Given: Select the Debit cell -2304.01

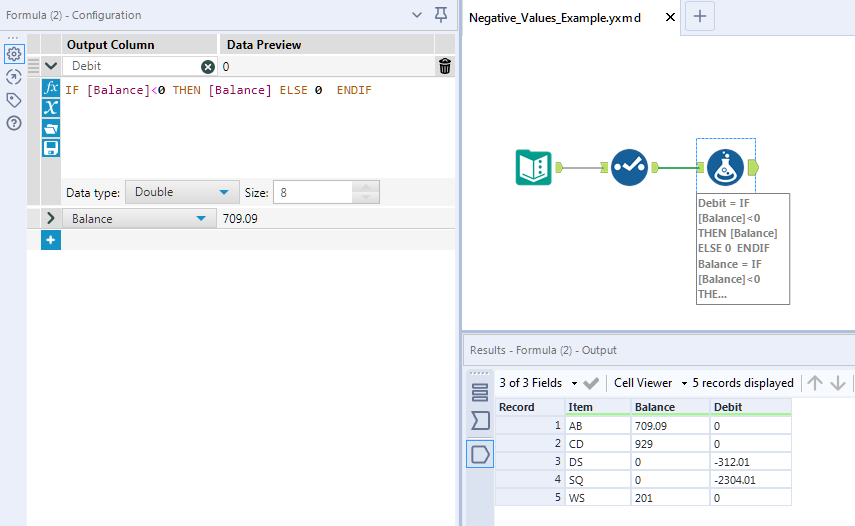Looking at the screenshot, I should tap(750, 480).
